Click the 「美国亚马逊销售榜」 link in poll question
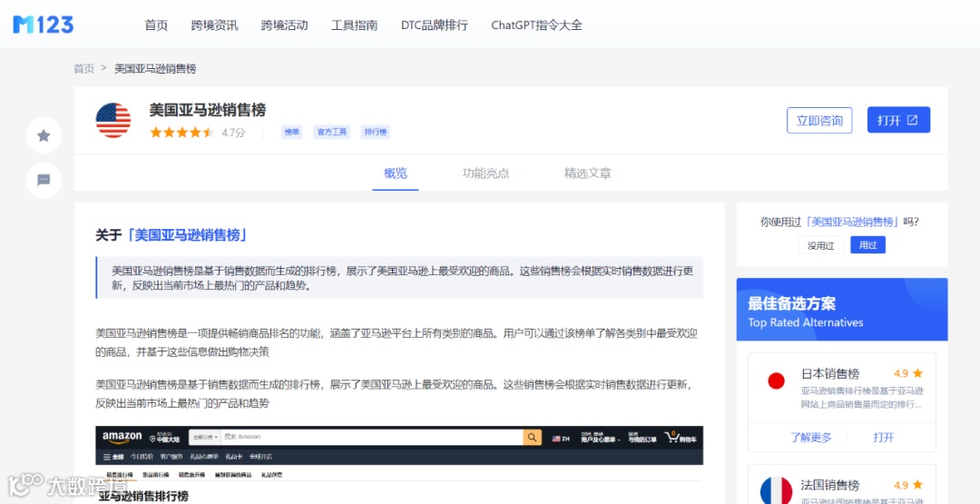Viewport: 980px width, 504px height. (852, 222)
